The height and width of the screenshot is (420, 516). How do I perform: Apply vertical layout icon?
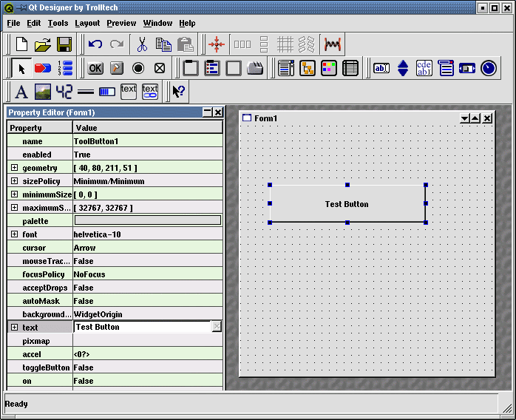(264, 44)
